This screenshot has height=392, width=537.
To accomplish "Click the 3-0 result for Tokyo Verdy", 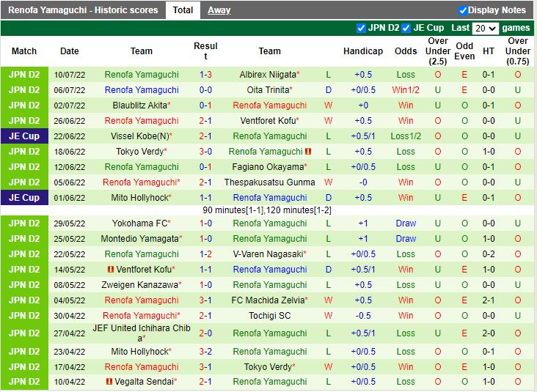I will tap(205, 152).
